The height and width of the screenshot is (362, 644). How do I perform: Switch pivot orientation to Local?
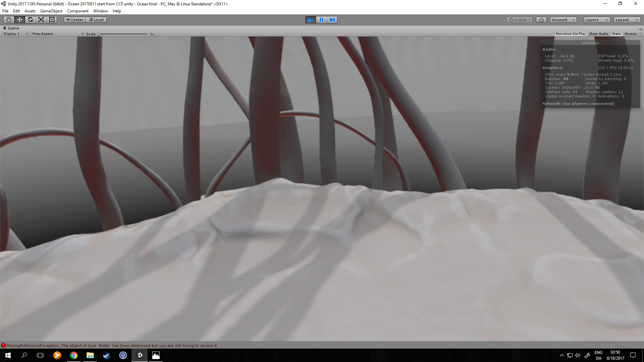[x=96, y=19]
